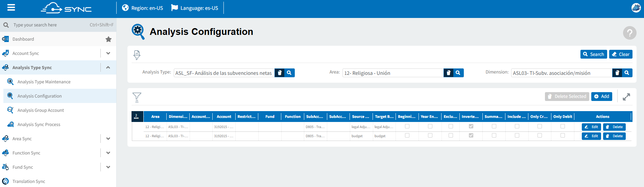
Task: Clear the Analysis Type field with trash icon
Action: 280,73
